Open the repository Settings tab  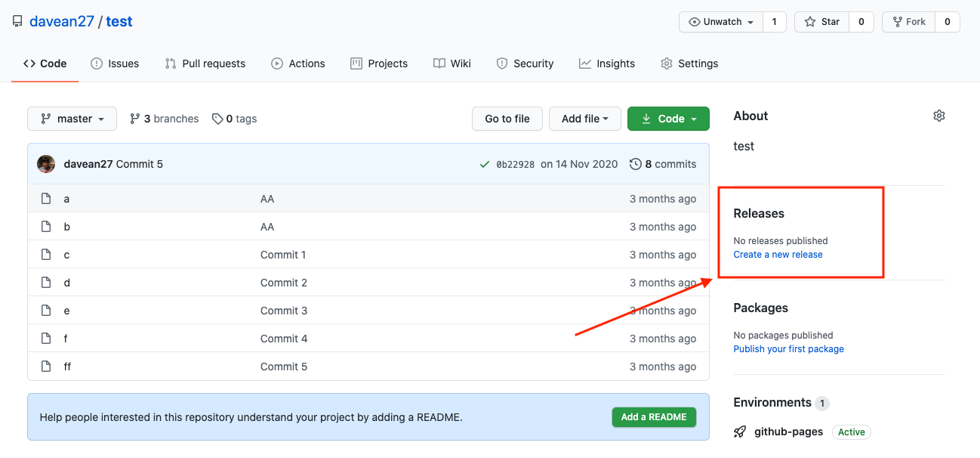(x=689, y=63)
